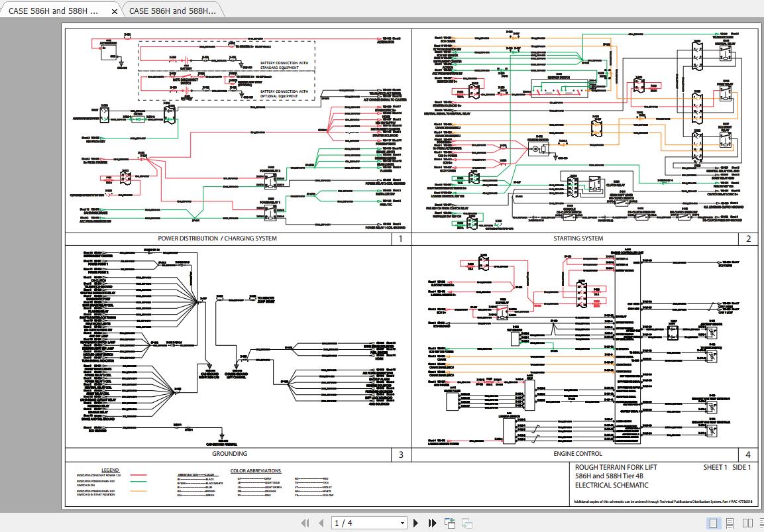Click the previous view icon
Image resolution: width=764 pixels, height=532 pixels.
[x=450, y=523]
